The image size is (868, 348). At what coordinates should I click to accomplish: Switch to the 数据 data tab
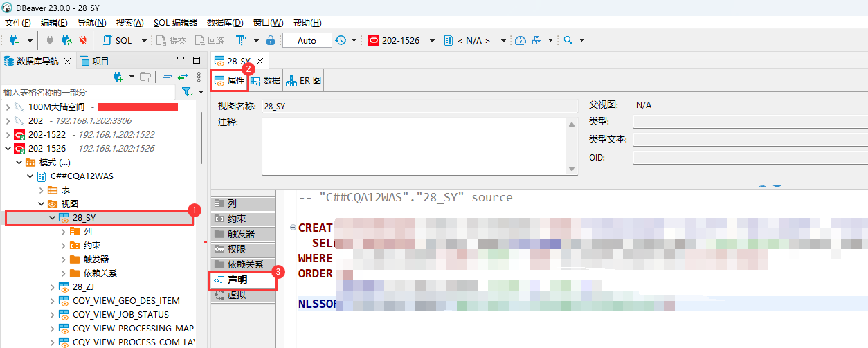(x=265, y=81)
